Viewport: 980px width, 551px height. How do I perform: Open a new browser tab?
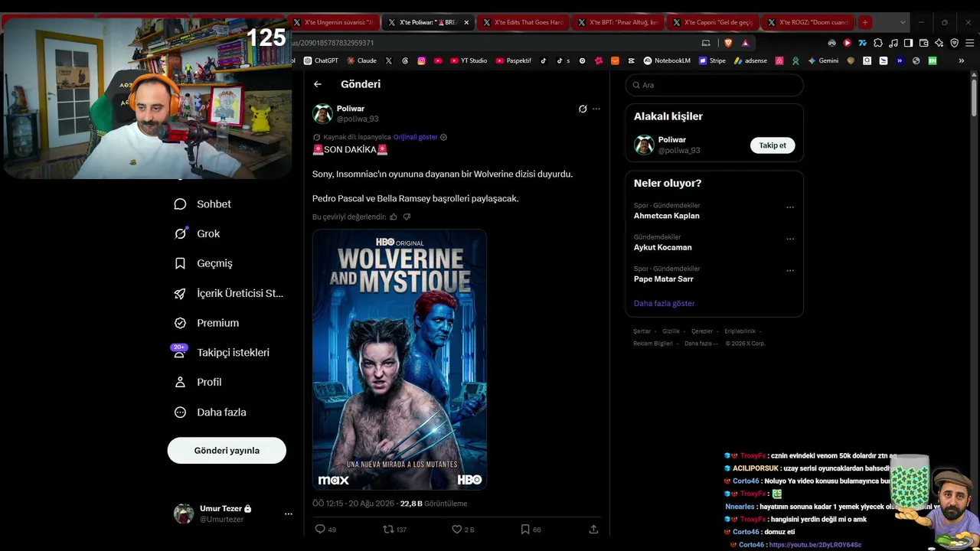865,22
